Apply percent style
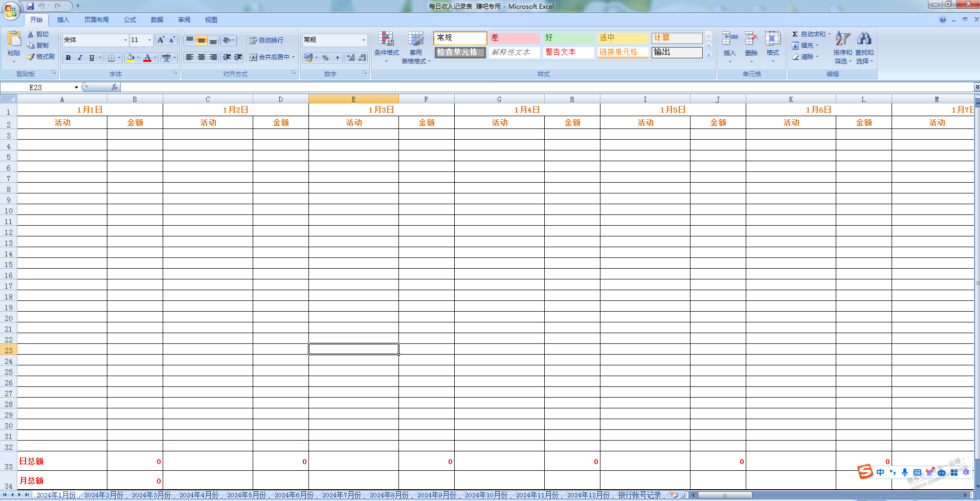 click(x=326, y=58)
